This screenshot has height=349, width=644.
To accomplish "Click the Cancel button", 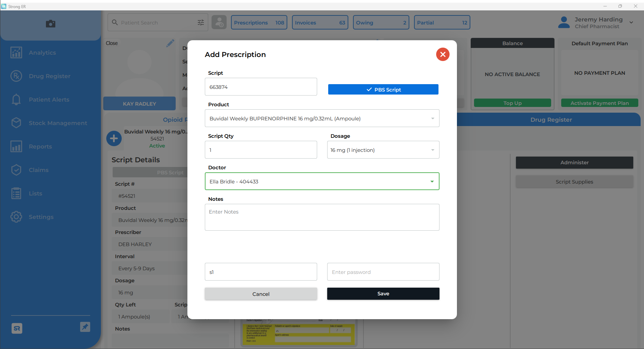I will pos(261,294).
